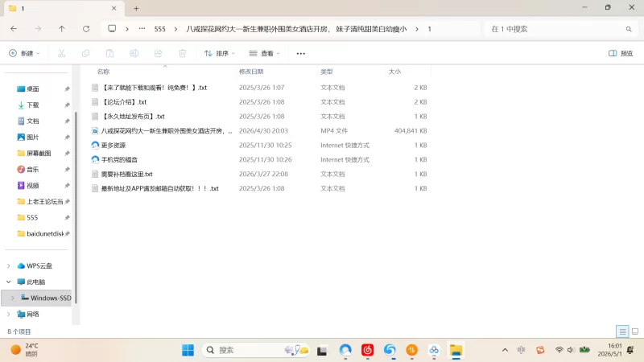Open the Sogou input tray icon
The image size is (644, 362).
pyautogui.click(x=540, y=350)
